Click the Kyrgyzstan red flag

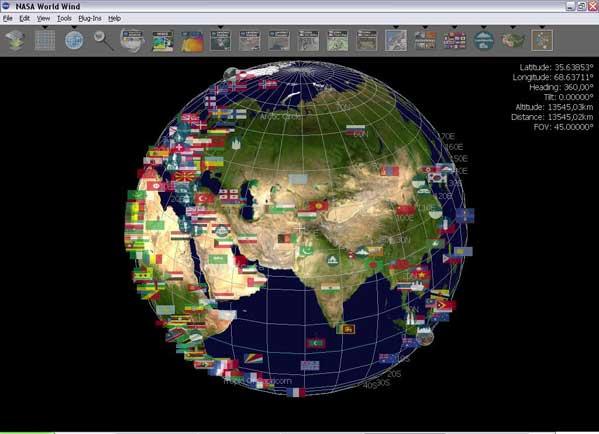pyautogui.click(x=319, y=206)
